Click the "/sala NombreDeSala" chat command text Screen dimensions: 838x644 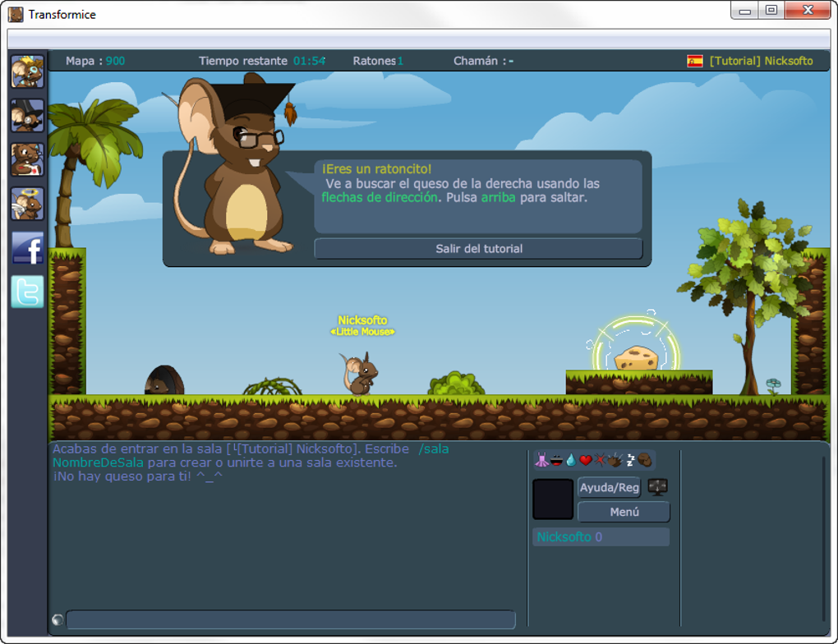point(251,455)
